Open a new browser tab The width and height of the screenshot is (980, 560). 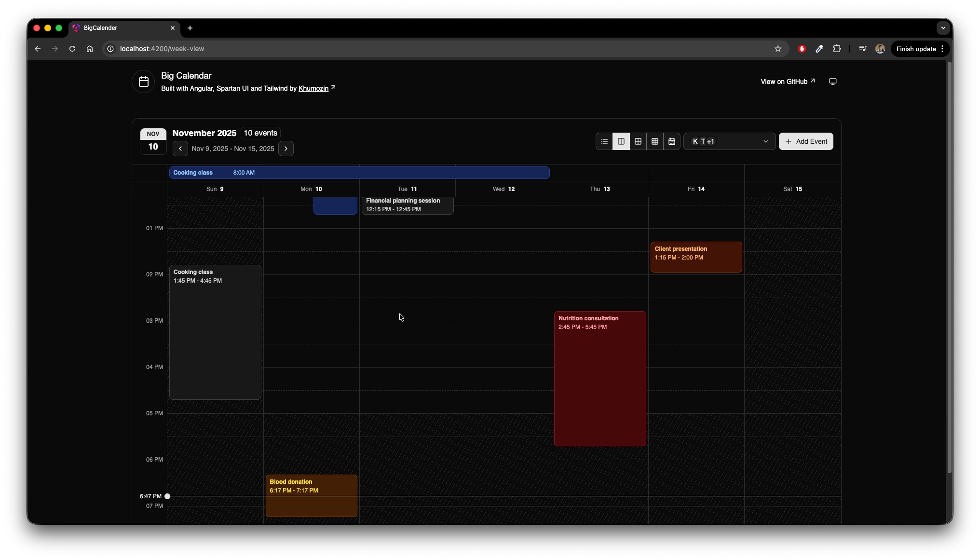190,28
